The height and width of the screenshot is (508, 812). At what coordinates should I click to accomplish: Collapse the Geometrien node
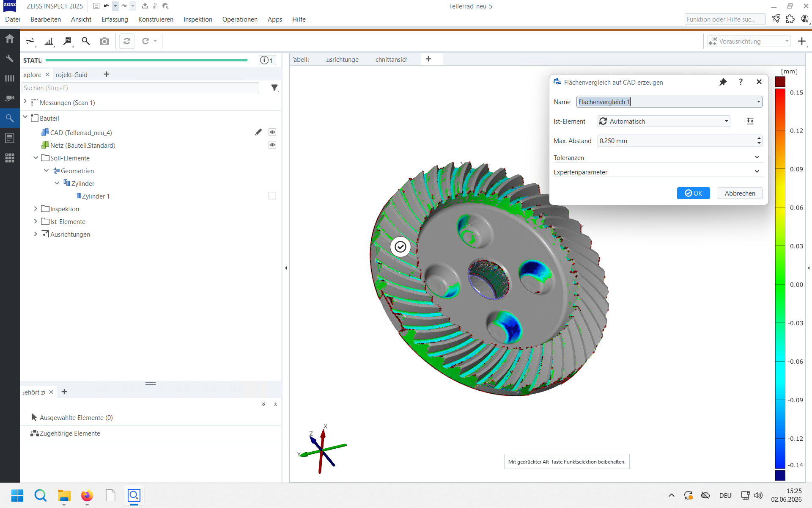pos(47,170)
